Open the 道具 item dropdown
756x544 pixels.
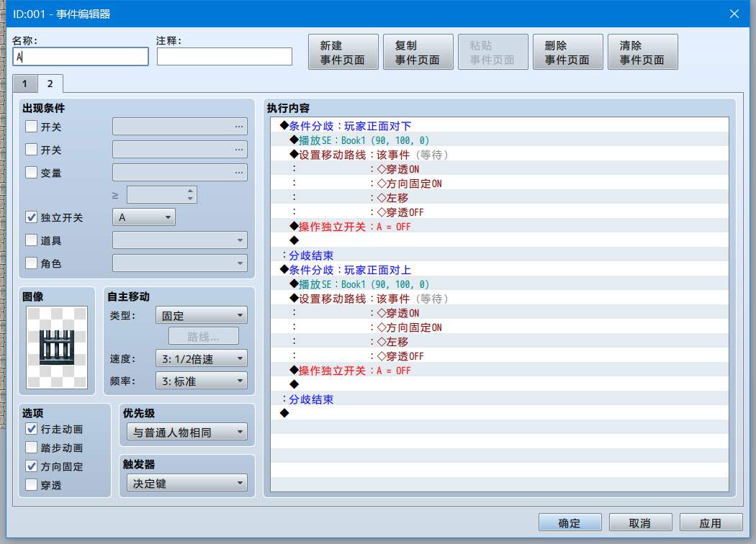tap(180, 240)
